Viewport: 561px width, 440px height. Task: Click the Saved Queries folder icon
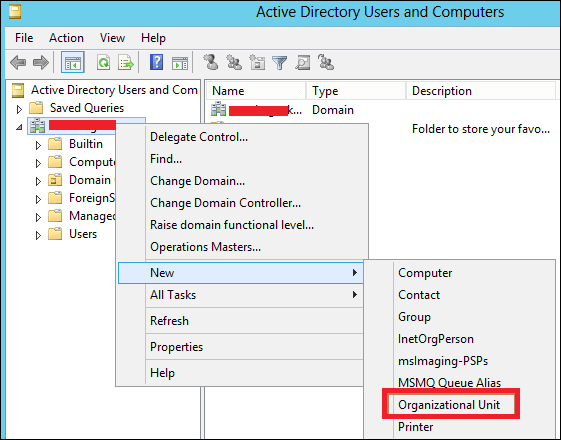point(36,107)
